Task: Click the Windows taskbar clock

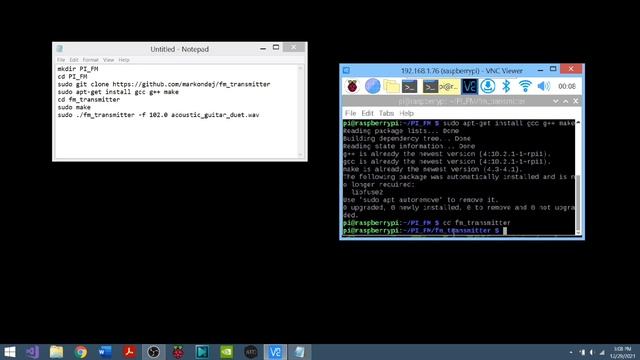Action: [623, 352]
